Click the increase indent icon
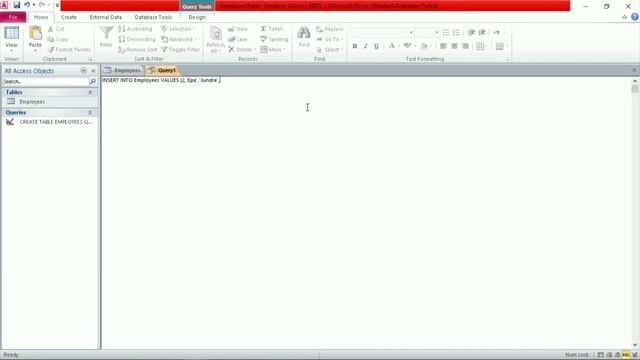The image size is (640, 360). [x=482, y=32]
